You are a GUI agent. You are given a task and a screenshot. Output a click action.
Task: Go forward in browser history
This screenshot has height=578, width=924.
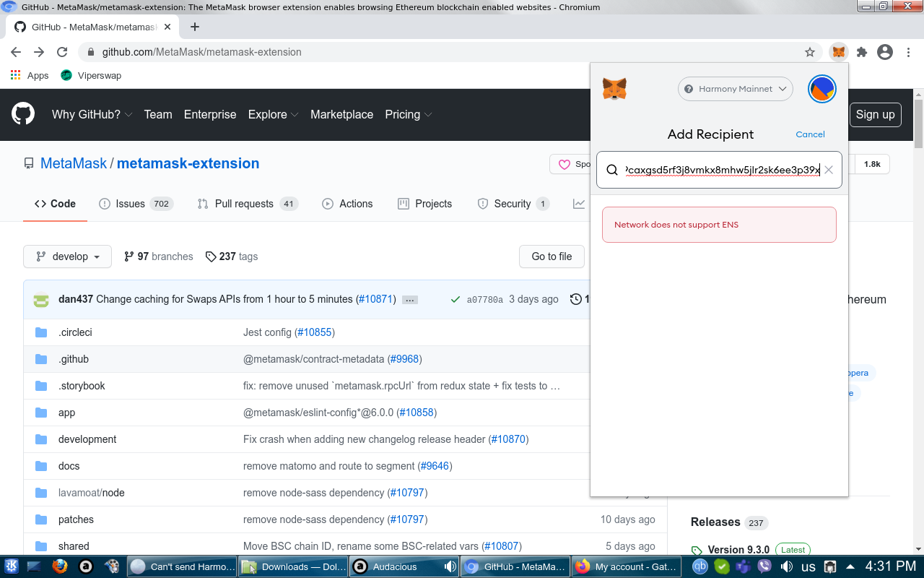click(x=39, y=52)
